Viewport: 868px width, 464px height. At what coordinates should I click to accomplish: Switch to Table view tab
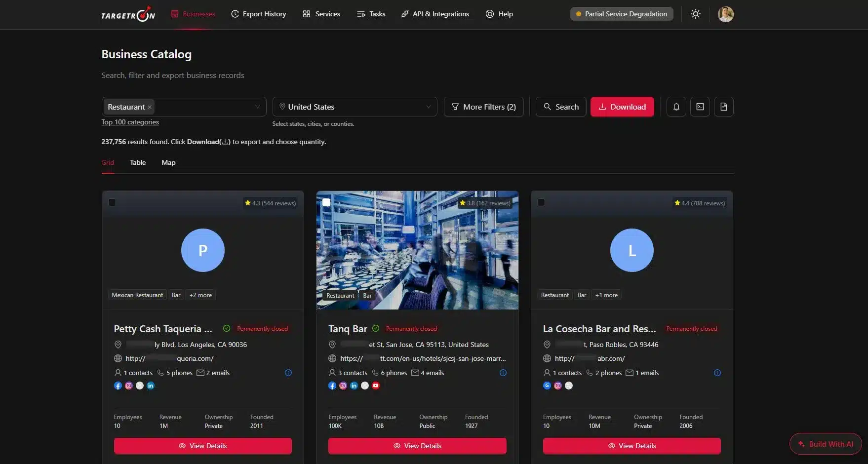[138, 162]
